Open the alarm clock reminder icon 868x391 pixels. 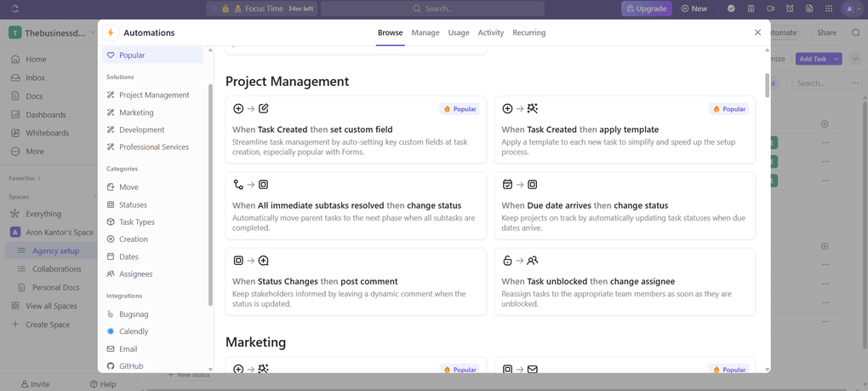pyautogui.click(x=790, y=9)
